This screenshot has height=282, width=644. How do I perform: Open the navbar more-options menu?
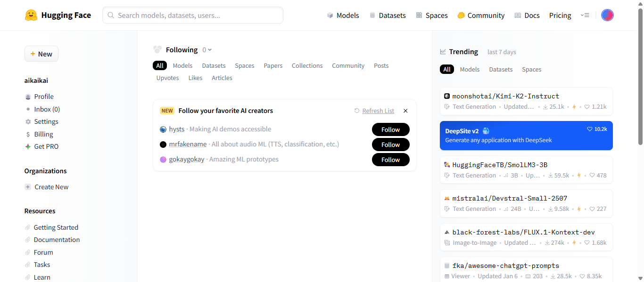(585, 15)
